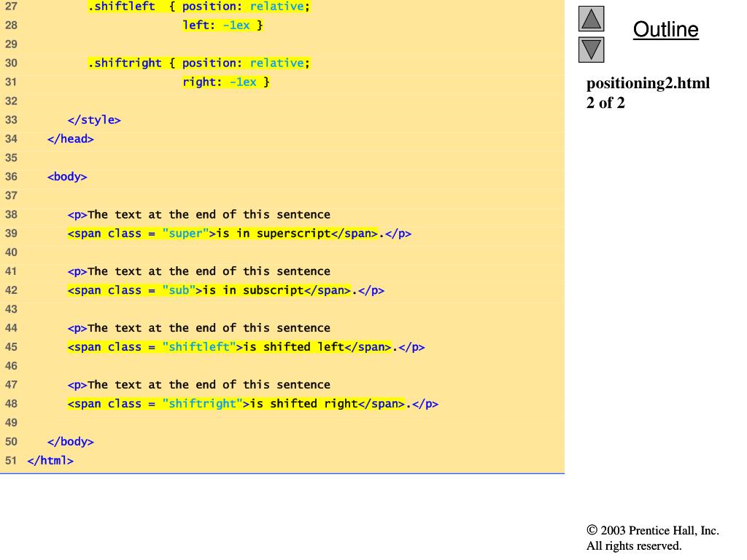Click the opening <body> tag
The image size is (747, 560).
[67, 176]
